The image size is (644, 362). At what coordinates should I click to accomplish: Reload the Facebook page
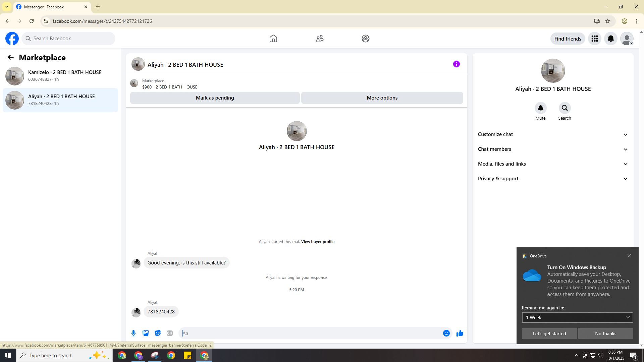[x=32, y=21]
